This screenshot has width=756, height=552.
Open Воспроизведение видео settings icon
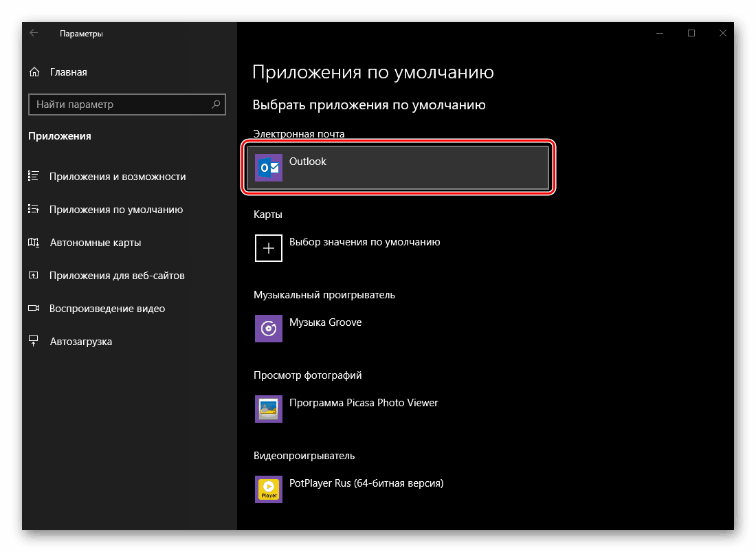[34, 308]
